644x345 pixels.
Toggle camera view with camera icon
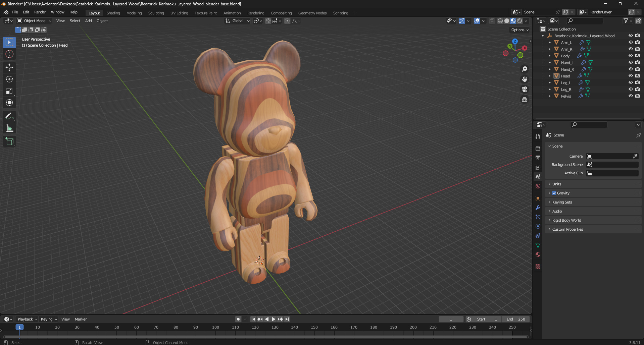pyautogui.click(x=525, y=89)
